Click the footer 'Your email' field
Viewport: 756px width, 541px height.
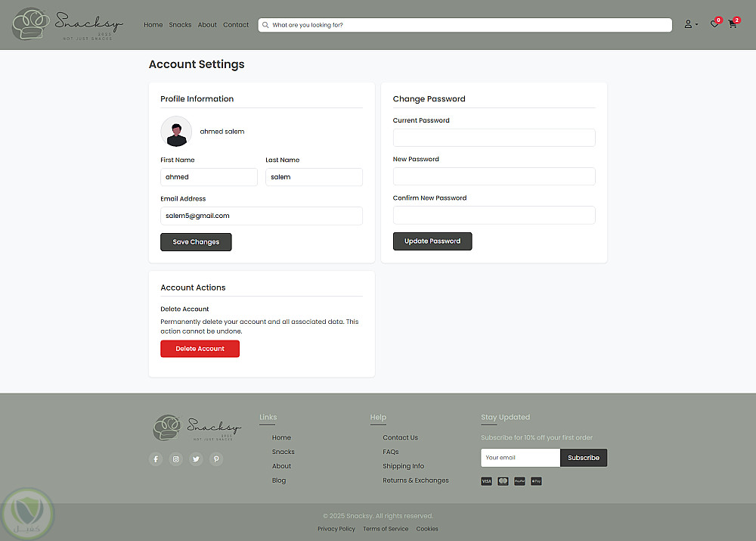pos(520,458)
